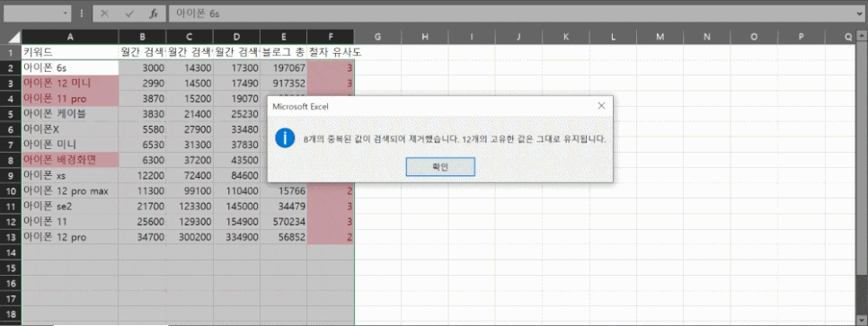Select the cell with value 145000
The height and width of the screenshot is (326, 868).
(236, 207)
